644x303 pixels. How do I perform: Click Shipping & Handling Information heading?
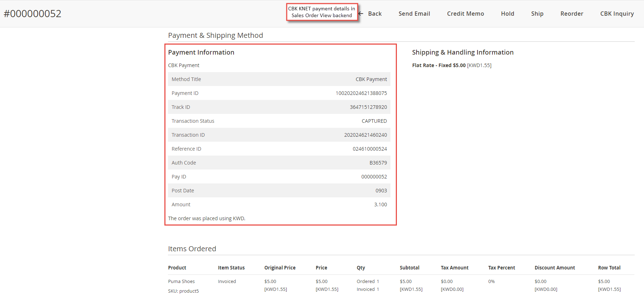coord(462,52)
